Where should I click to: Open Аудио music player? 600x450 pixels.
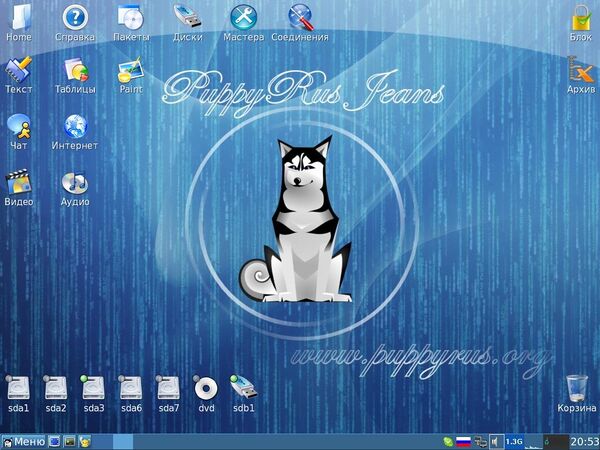75,182
